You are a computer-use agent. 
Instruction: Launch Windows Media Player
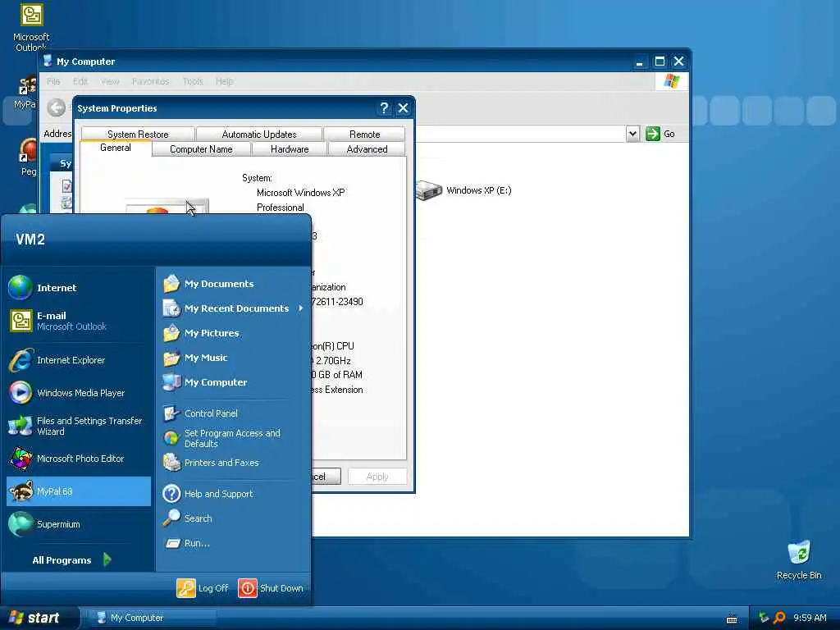pos(78,393)
